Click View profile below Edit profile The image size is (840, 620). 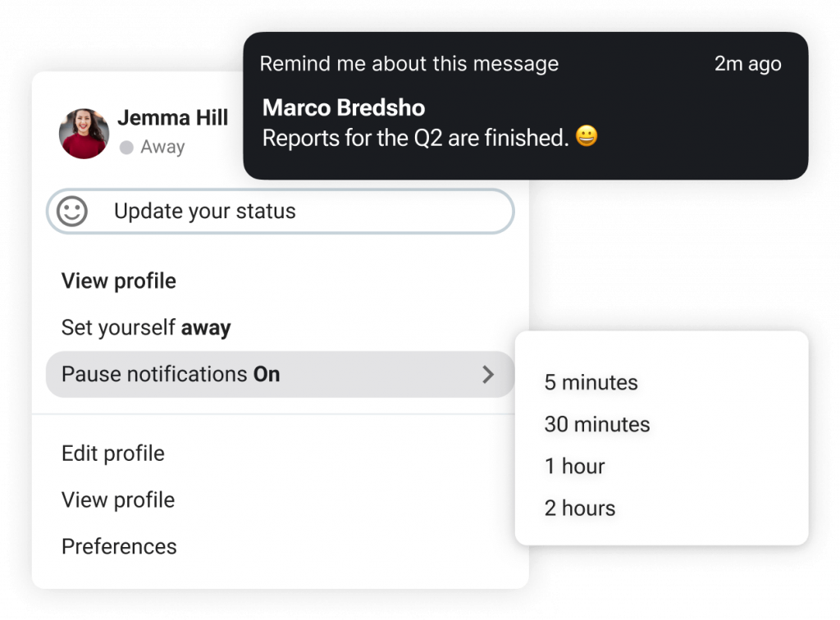point(118,500)
